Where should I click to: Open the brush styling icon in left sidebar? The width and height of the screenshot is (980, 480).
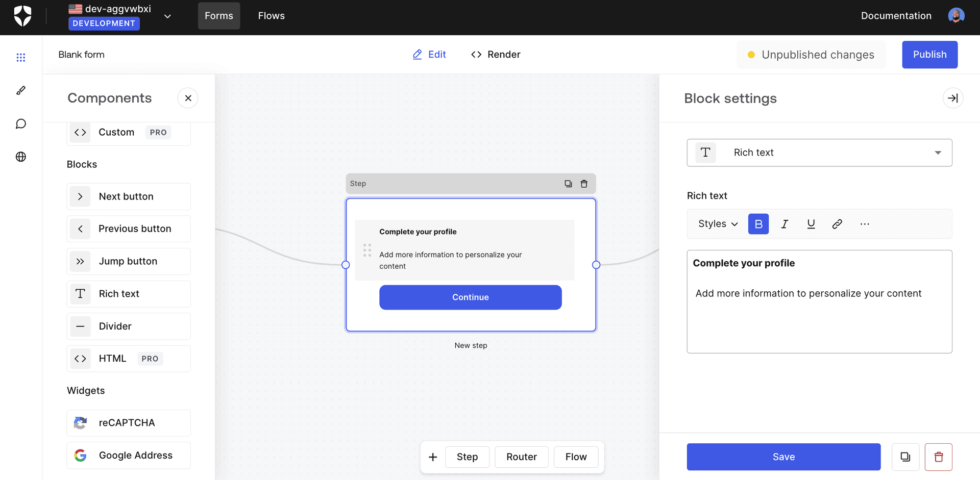[x=21, y=90]
